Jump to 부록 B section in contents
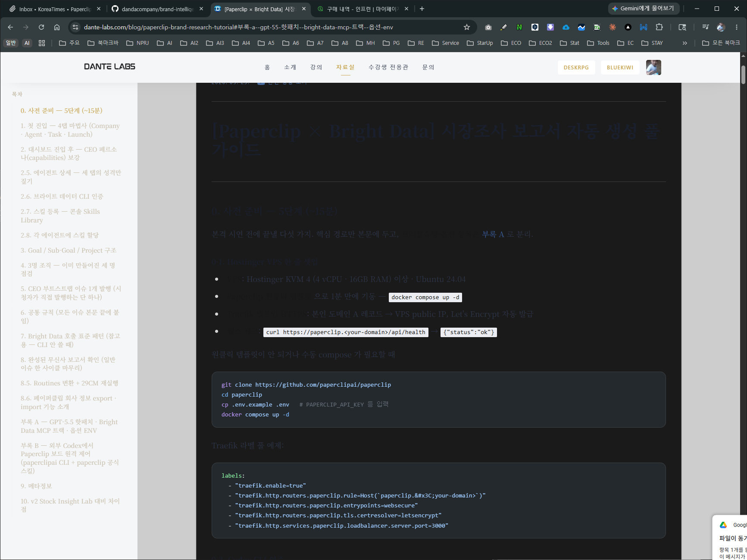Image resolution: width=747 pixels, height=560 pixels. pyautogui.click(x=69, y=458)
